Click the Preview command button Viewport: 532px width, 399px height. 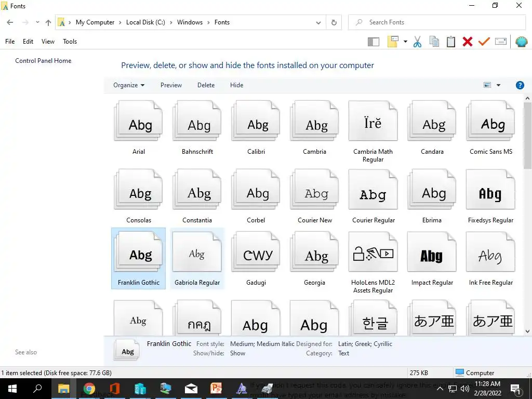(171, 85)
